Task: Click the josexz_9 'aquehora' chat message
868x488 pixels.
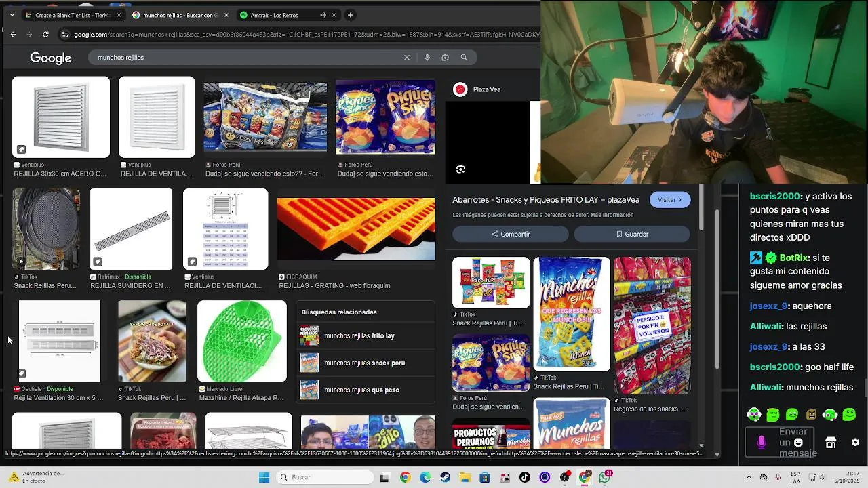Action: click(x=791, y=306)
